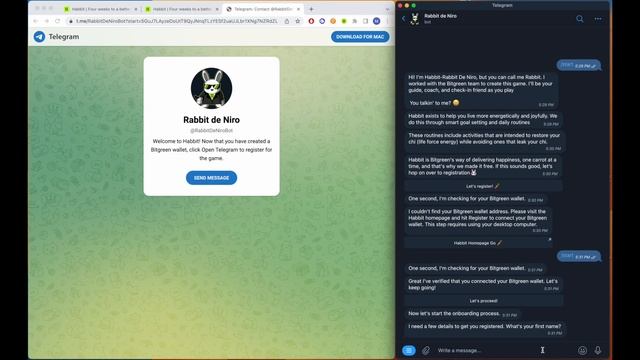
Task: Bookmark page with star icon
Action: (298, 21)
